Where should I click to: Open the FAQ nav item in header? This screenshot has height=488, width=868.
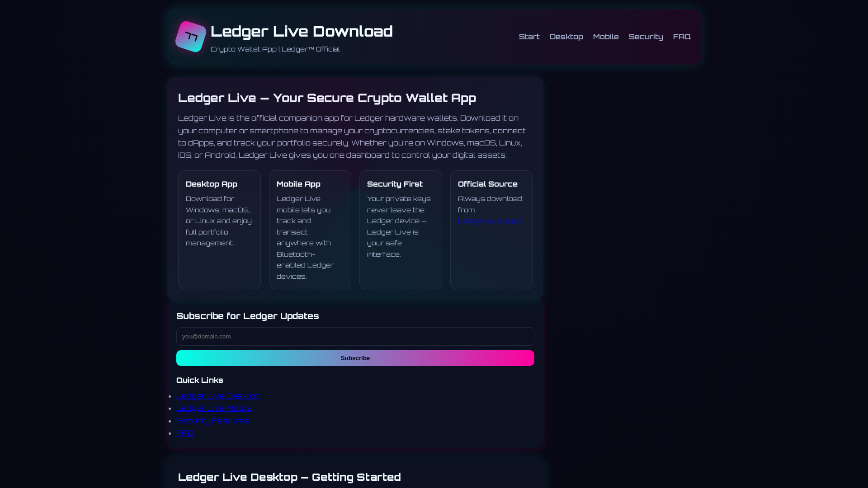tap(681, 37)
